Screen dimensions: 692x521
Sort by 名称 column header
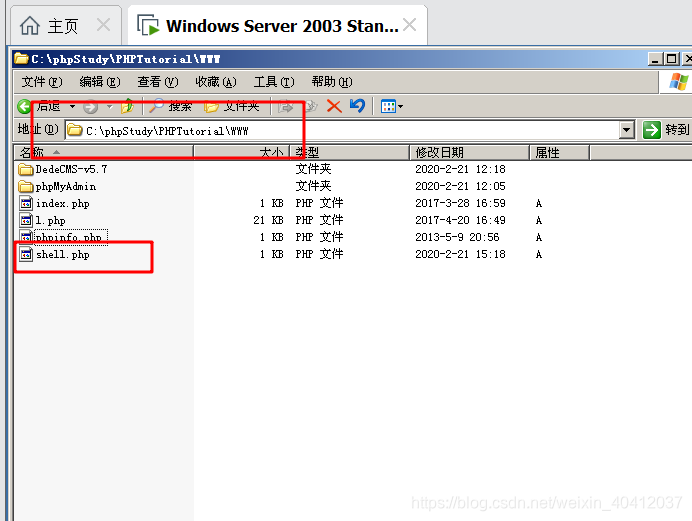tap(104, 153)
